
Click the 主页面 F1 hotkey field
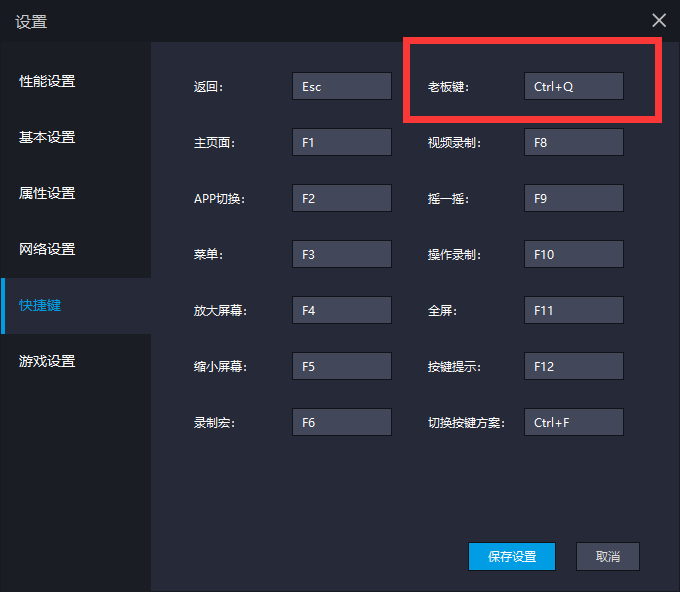pos(341,142)
